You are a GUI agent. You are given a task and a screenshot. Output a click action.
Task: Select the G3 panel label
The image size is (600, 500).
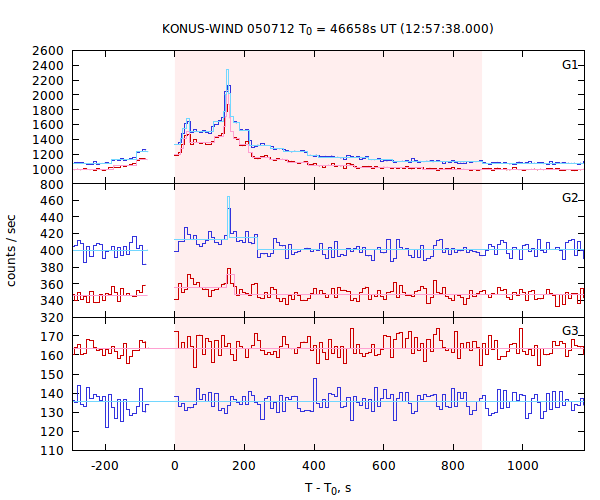click(x=570, y=331)
